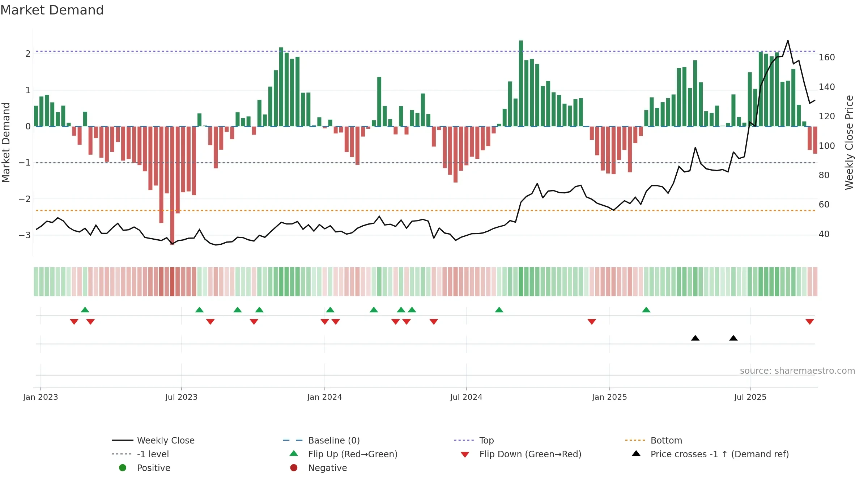Image resolution: width=868 pixels, height=488 pixels.
Task: Click the deepest red demand bar in mid-2023
Action: click(x=172, y=185)
